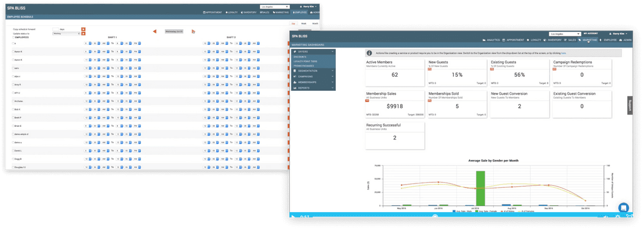Apply copy schedule forward orange button

point(84,29)
